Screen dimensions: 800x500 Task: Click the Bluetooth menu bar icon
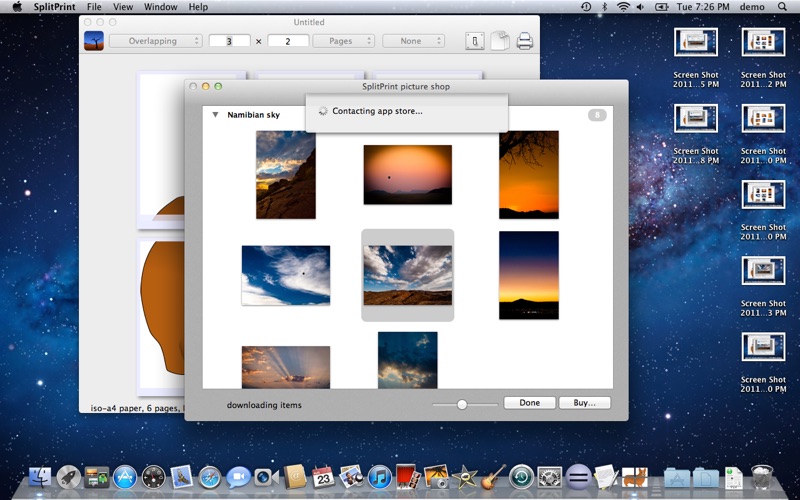pos(605,7)
